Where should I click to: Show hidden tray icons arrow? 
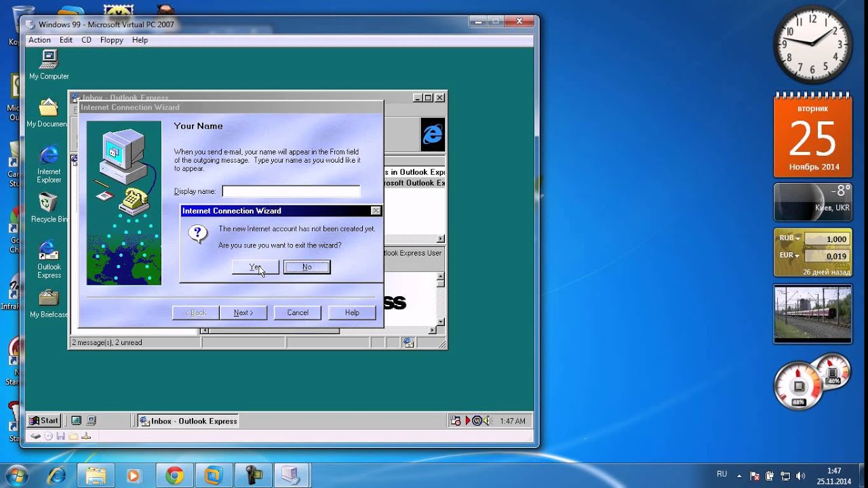[x=741, y=476]
